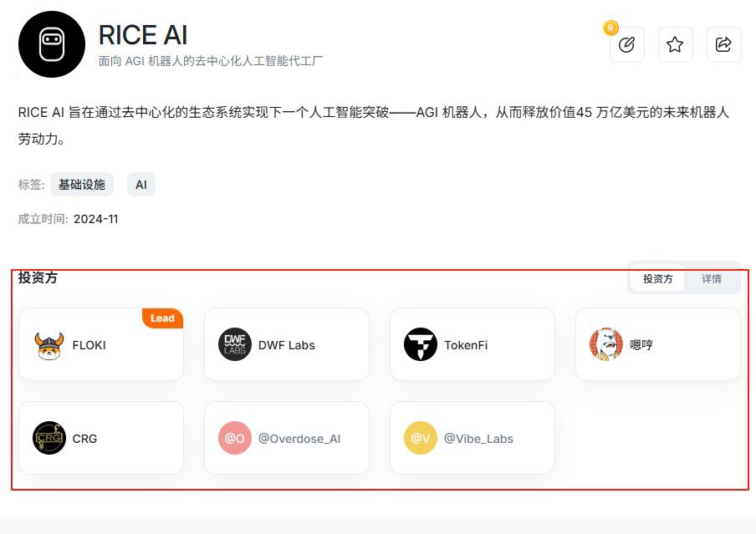Click the RICE AI robot logo
756x534 pixels.
point(52,44)
